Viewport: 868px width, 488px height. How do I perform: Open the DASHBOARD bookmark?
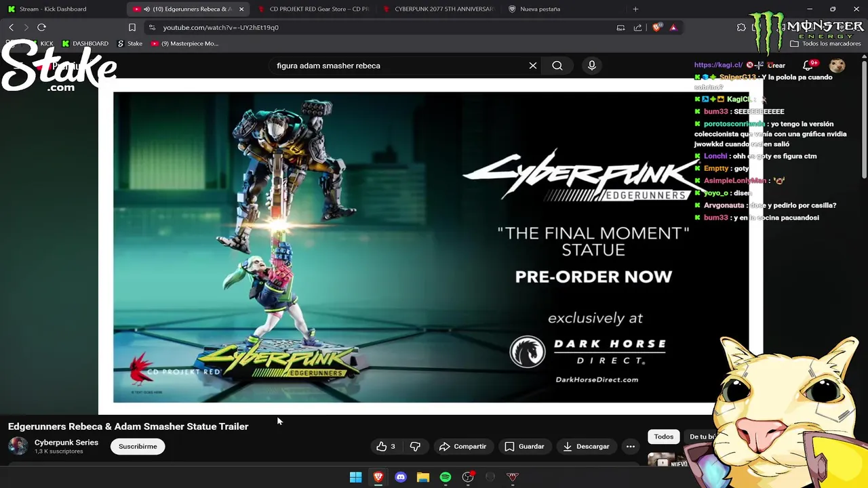pos(85,43)
